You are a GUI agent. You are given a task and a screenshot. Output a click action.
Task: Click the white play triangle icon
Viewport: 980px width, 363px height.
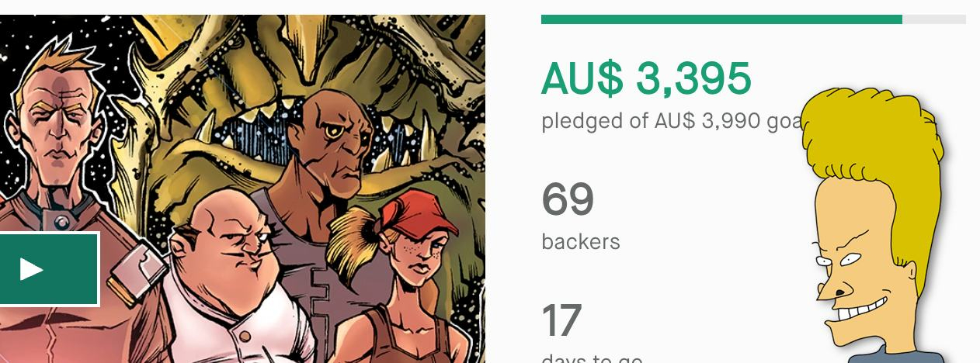[31, 269]
